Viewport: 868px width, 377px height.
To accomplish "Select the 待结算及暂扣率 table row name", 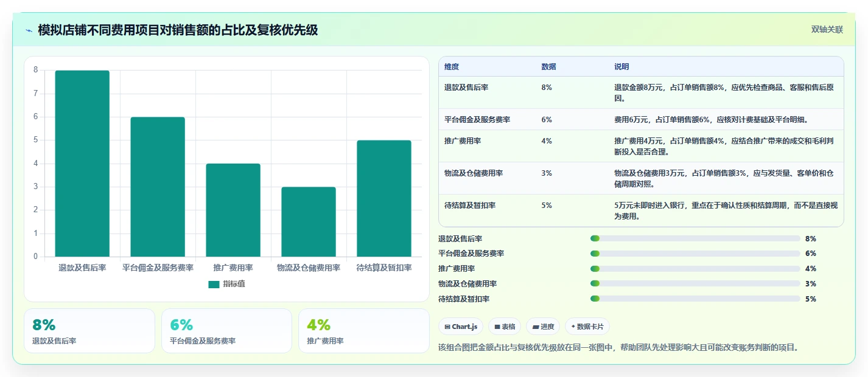I will [x=470, y=206].
